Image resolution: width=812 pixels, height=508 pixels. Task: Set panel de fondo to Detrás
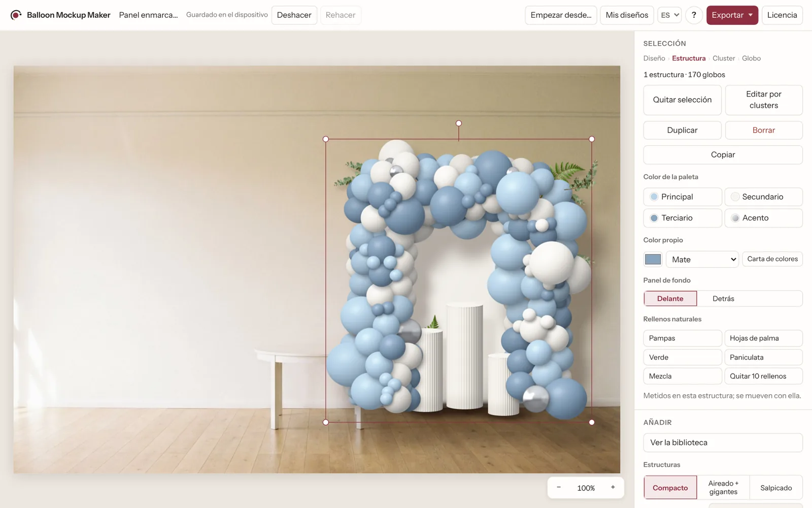(x=723, y=299)
